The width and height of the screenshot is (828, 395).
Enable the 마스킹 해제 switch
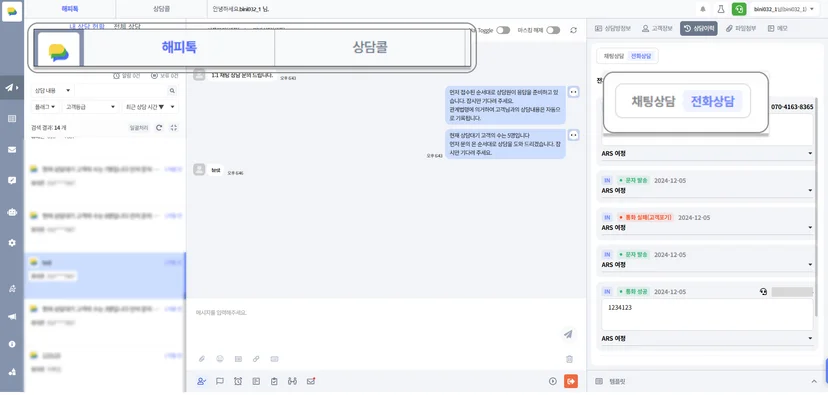click(x=553, y=31)
